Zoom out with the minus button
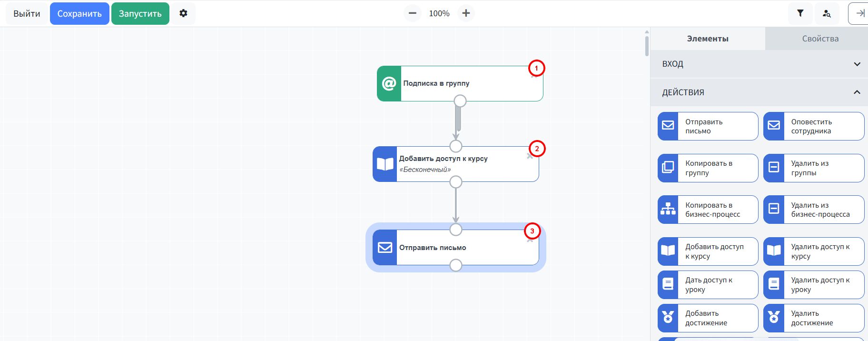868x341 pixels. (x=413, y=13)
